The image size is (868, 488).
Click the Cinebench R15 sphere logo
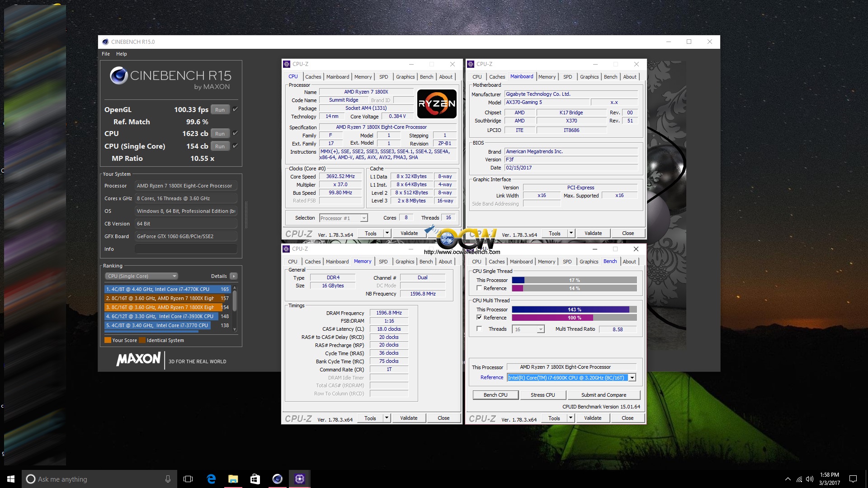(x=119, y=75)
